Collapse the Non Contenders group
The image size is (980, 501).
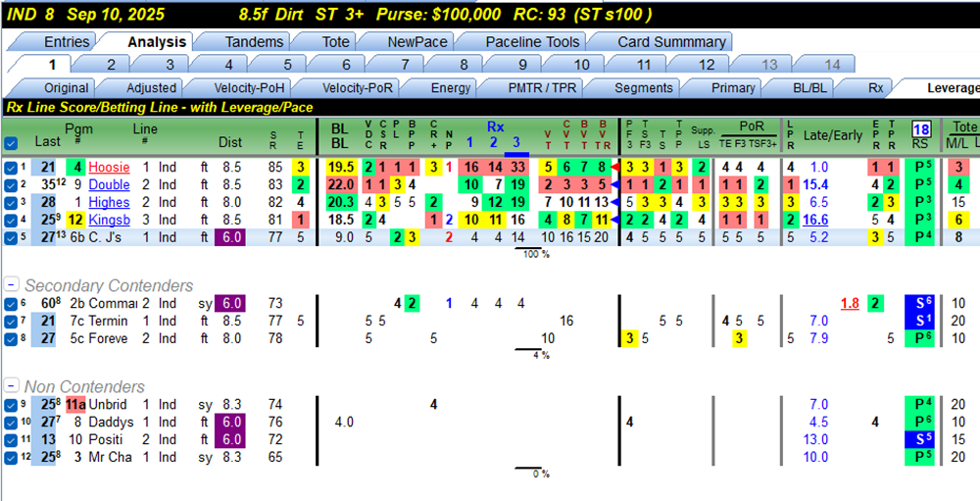click(11, 386)
